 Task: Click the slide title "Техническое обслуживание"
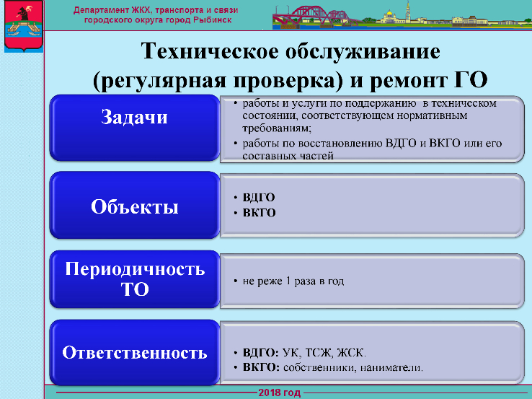pyautogui.click(x=291, y=52)
